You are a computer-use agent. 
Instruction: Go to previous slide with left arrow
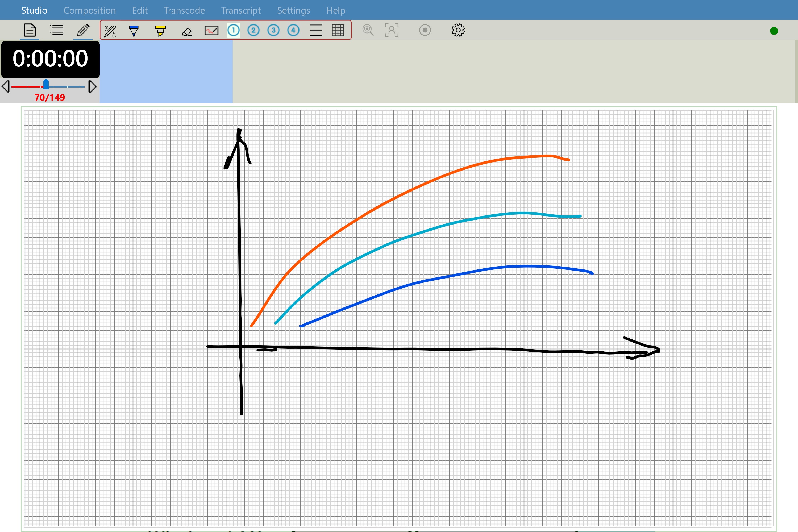(5, 86)
